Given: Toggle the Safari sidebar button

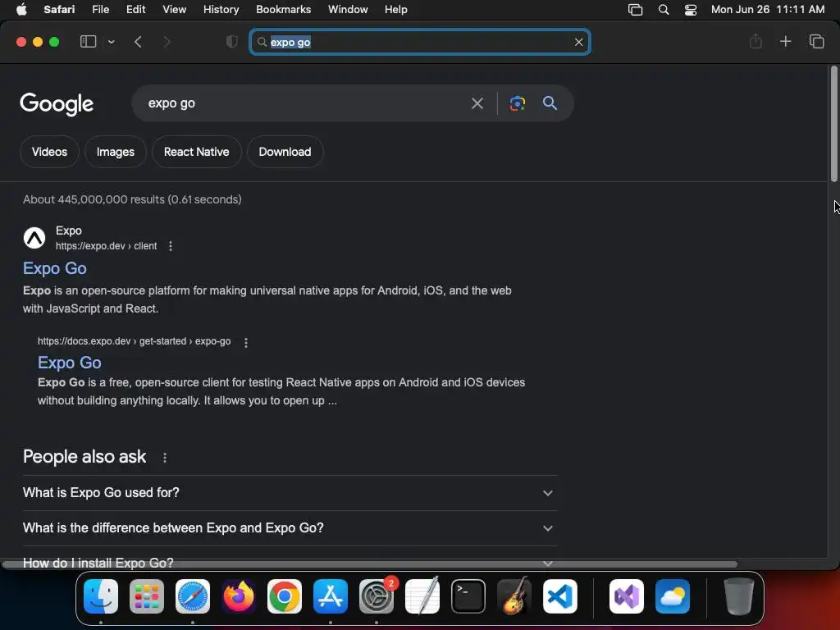Looking at the screenshot, I should [88, 42].
